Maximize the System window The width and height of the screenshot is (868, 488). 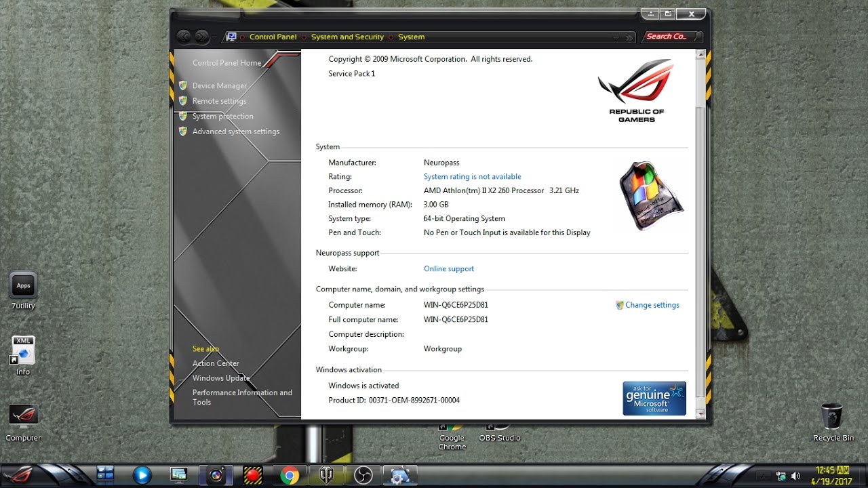pos(668,14)
